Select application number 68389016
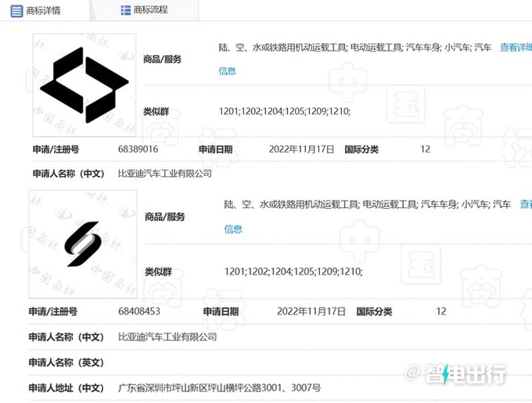The image size is (532, 403). [x=138, y=149]
